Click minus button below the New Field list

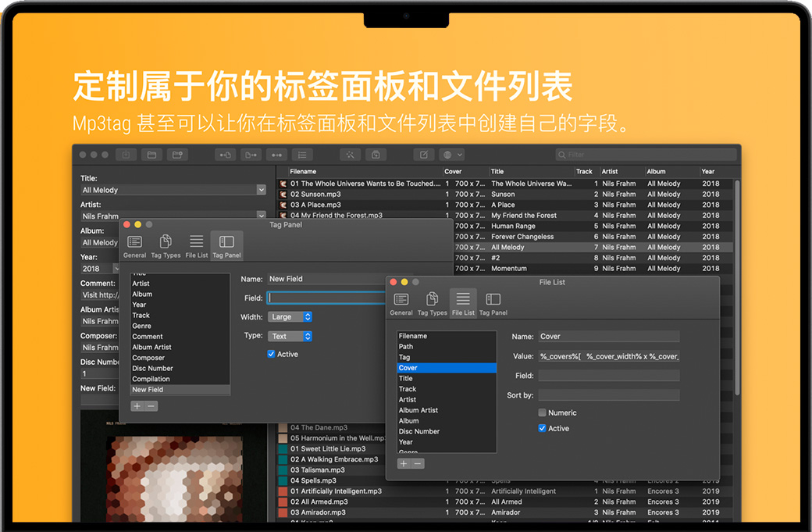151,406
